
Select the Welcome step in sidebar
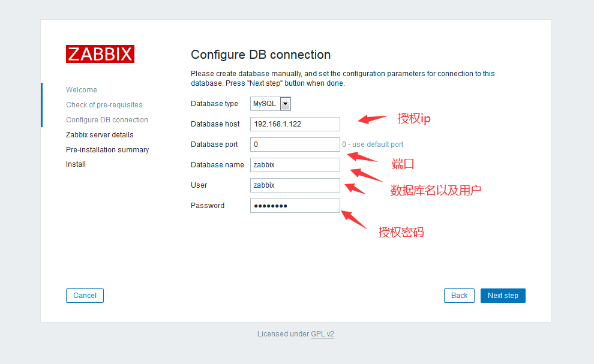point(82,90)
